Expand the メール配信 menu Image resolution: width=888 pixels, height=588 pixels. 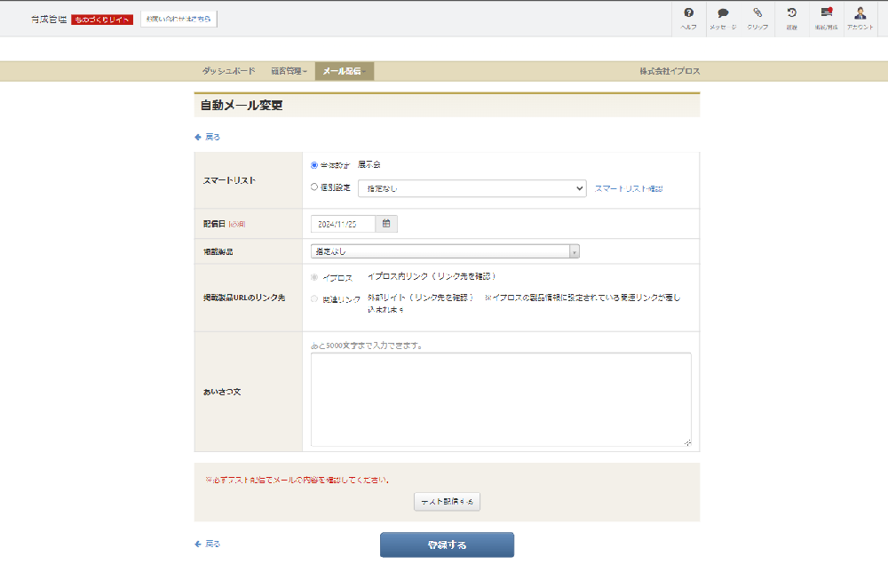pyautogui.click(x=344, y=71)
